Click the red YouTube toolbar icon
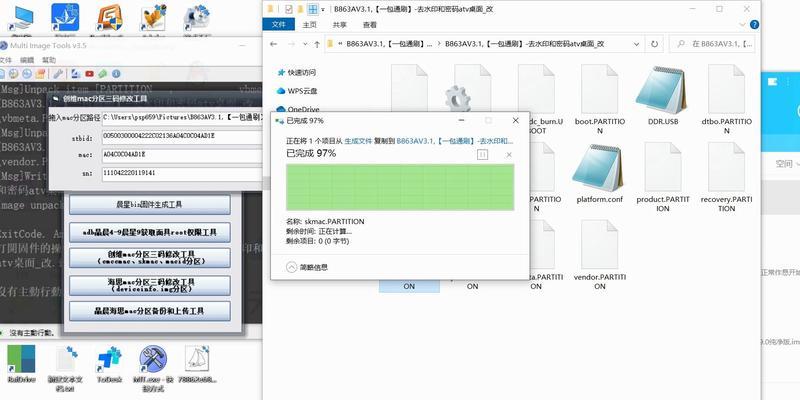Image resolution: width=800 pixels, height=400 pixels. [89, 74]
